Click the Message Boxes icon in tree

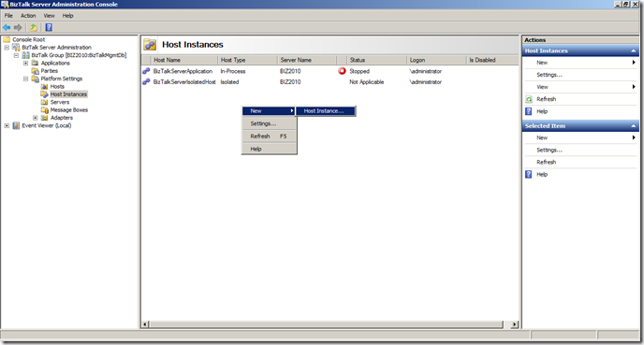tap(44, 109)
